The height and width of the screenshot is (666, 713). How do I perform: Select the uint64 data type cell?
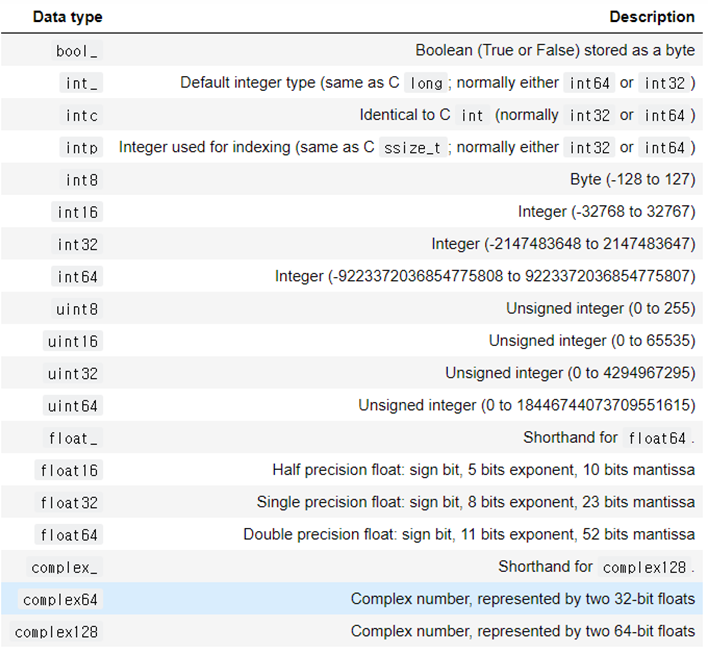click(x=73, y=406)
